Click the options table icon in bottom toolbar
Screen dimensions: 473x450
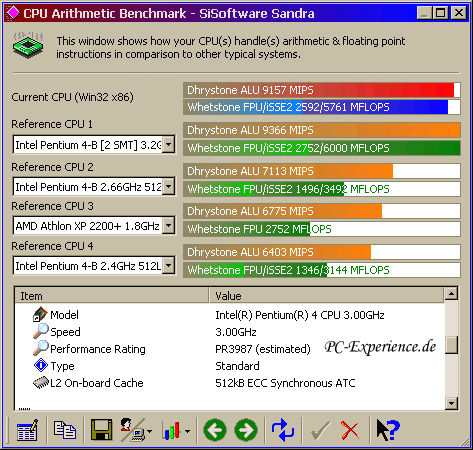[x=27, y=430]
